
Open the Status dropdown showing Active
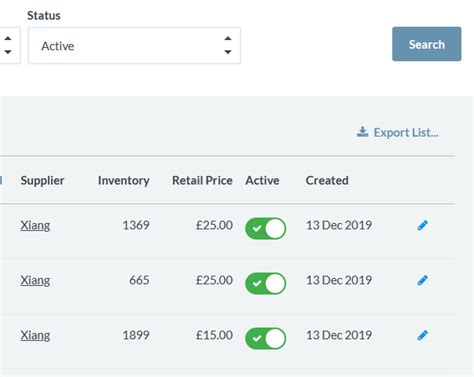point(134,46)
